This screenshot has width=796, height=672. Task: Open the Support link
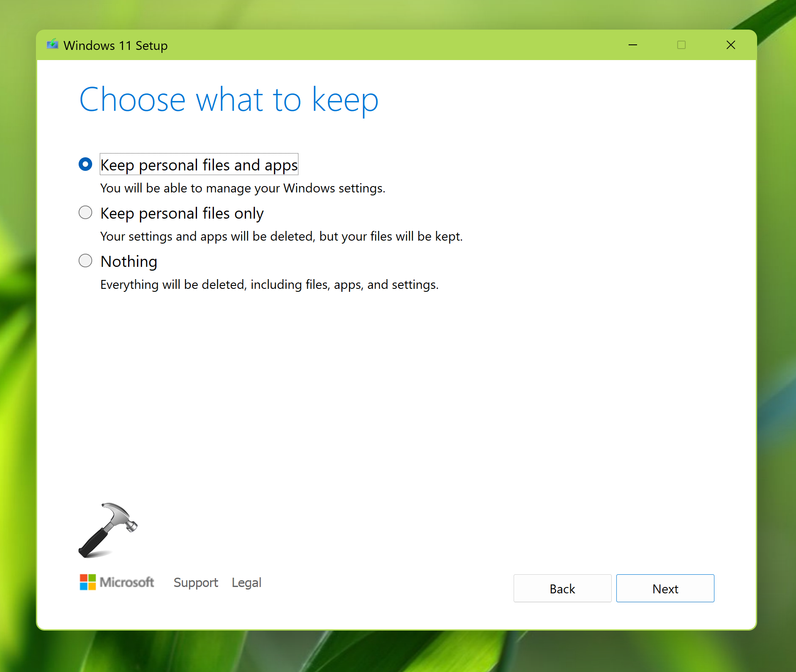point(196,582)
